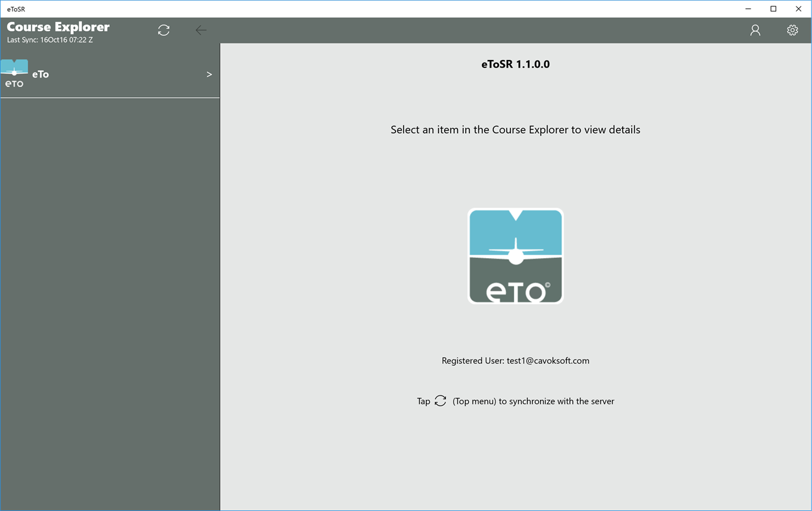Viewport: 812px width, 511px height.
Task: Expand eTo course with the chevron arrow
Action: pos(209,74)
